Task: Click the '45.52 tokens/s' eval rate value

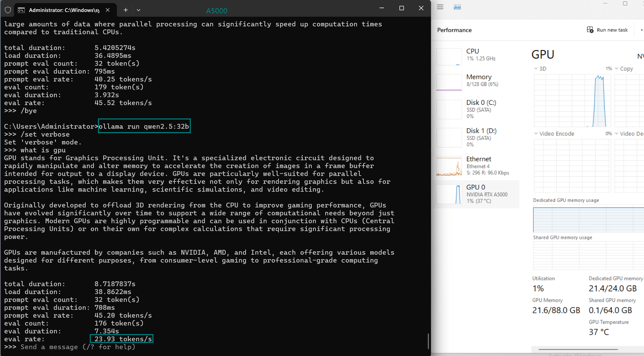Action: pyautogui.click(x=123, y=103)
